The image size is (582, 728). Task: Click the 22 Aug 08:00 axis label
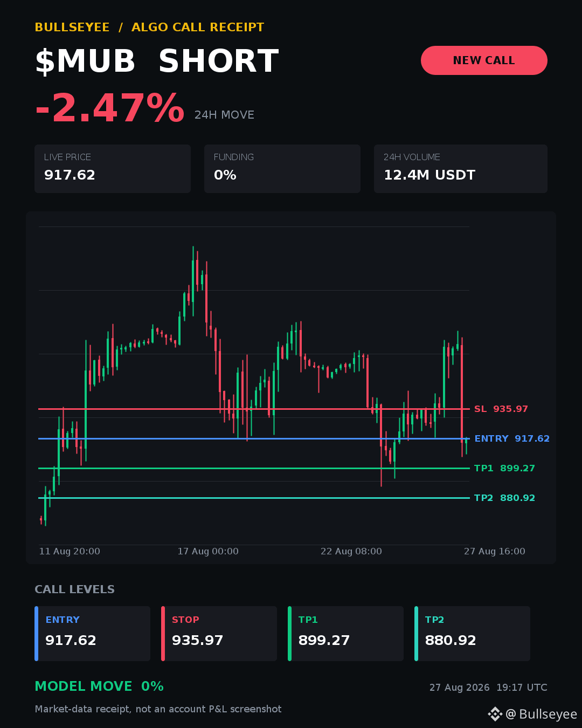tap(351, 551)
